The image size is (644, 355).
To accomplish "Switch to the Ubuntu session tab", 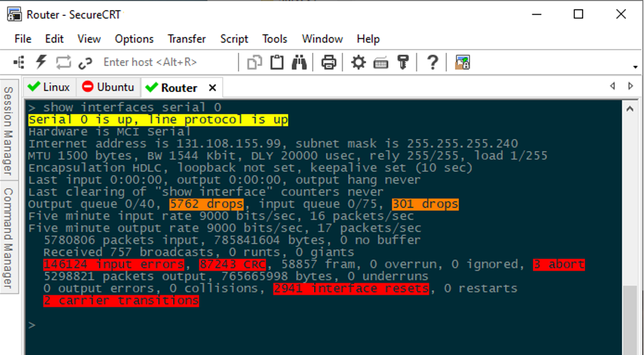I will pyautogui.click(x=108, y=87).
